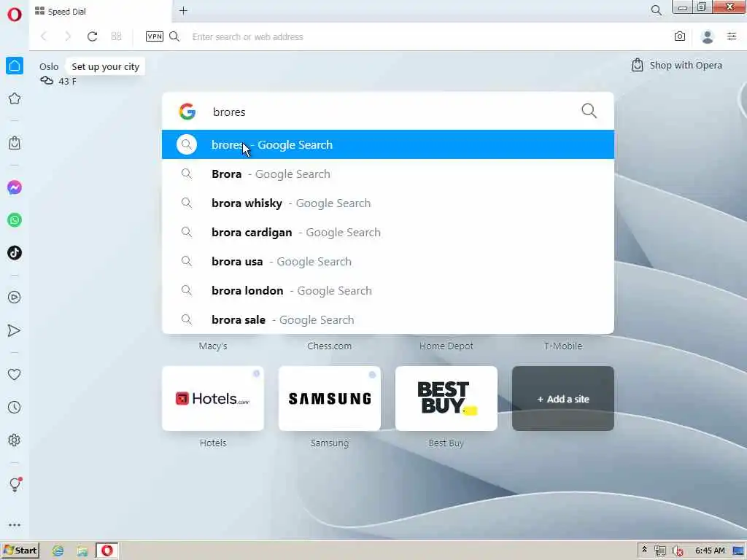Open the user profile account icon
The height and width of the screenshot is (560, 747).
pos(708,36)
